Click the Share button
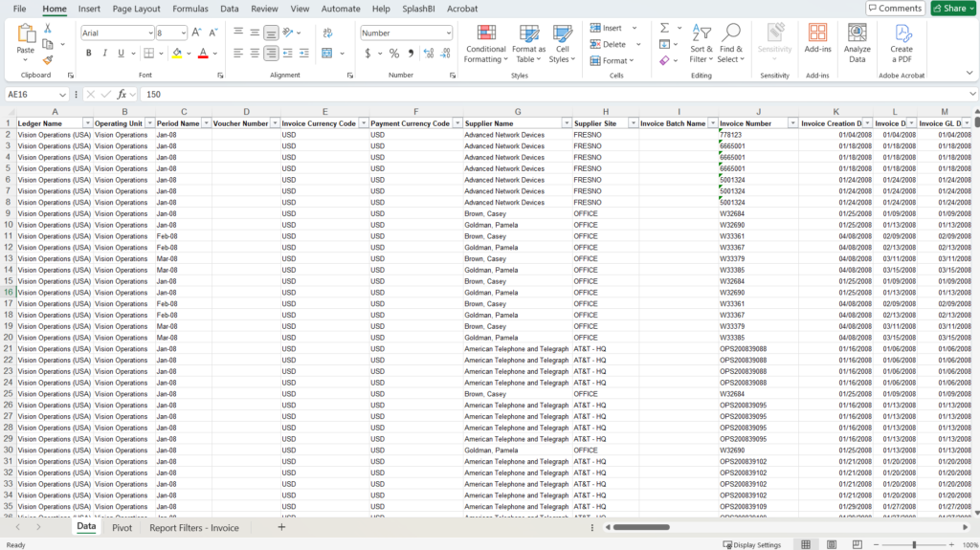 [x=954, y=8]
